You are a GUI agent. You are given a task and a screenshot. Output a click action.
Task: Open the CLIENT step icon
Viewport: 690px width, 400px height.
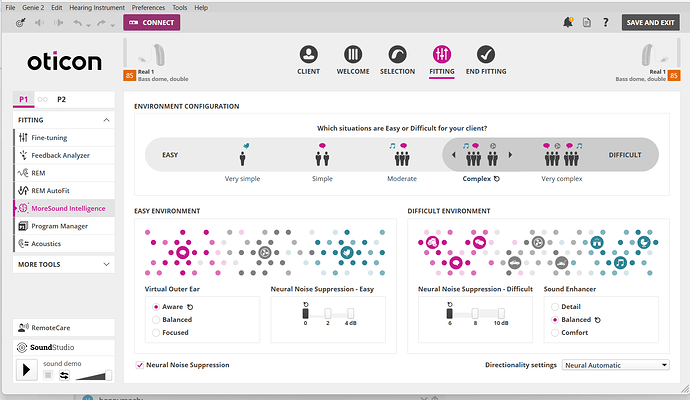click(308, 55)
